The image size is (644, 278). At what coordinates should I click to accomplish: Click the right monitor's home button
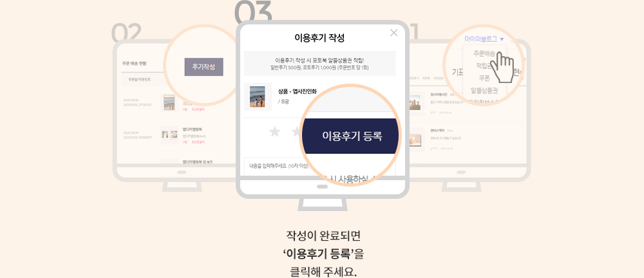click(461, 172)
